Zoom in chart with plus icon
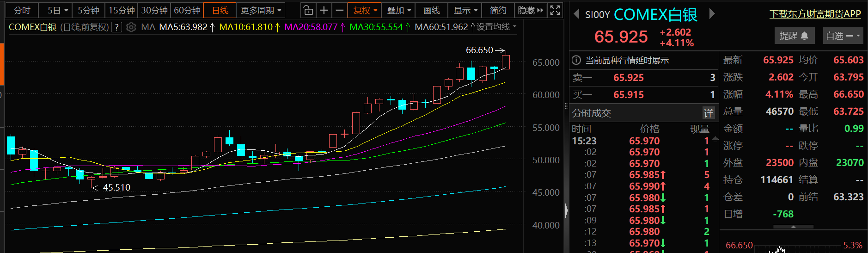Viewport: 868px width, 253px height. (324, 10)
